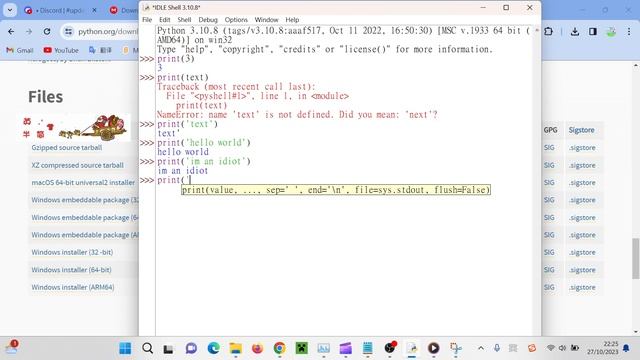Open Chrome three-dot menu
Viewport: 640px width, 360px height.
(x=629, y=31)
